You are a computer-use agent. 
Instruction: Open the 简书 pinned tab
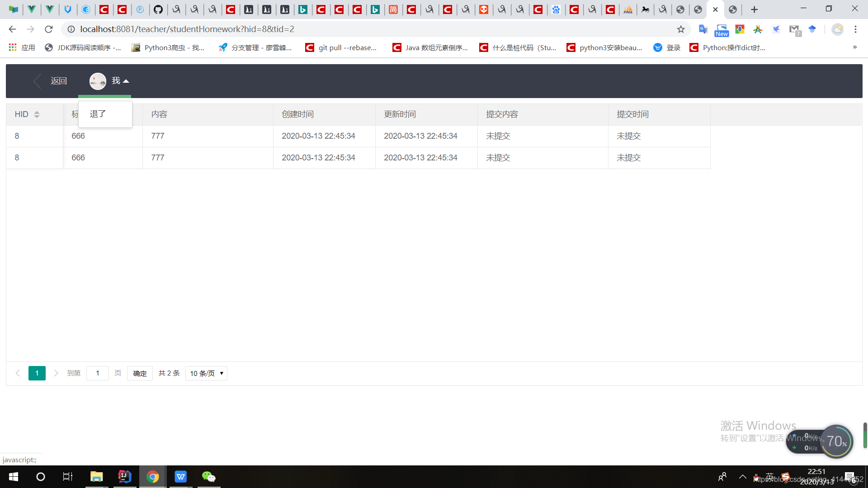point(393,9)
